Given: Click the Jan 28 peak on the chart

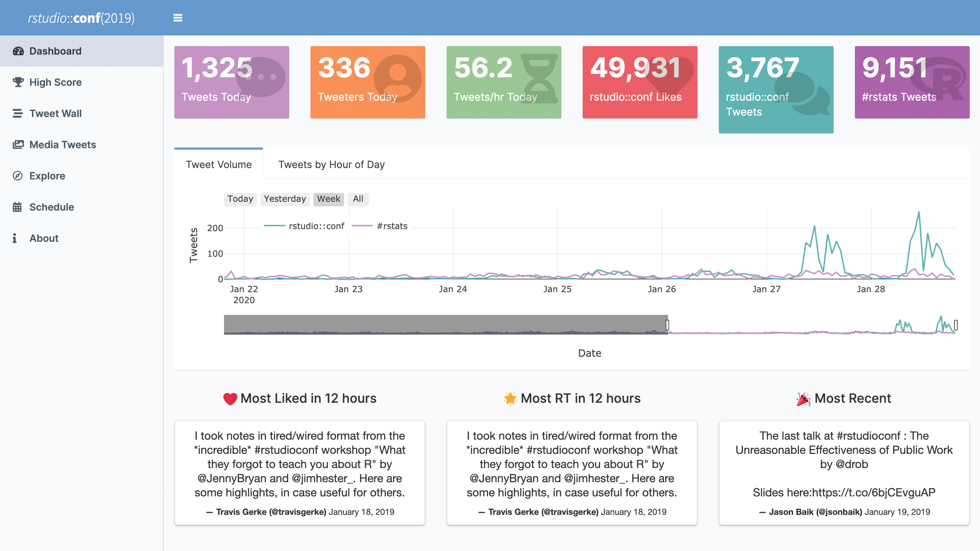Looking at the screenshot, I should [x=919, y=212].
